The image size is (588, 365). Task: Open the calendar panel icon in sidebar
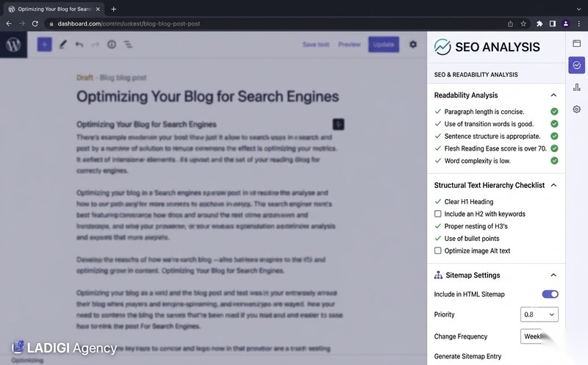coord(577,43)
